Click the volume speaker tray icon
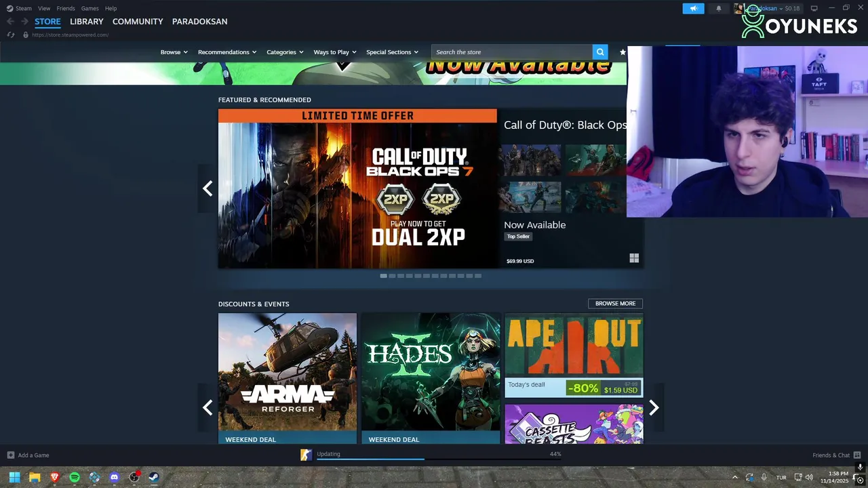The image size is (868, 488). 809,477
